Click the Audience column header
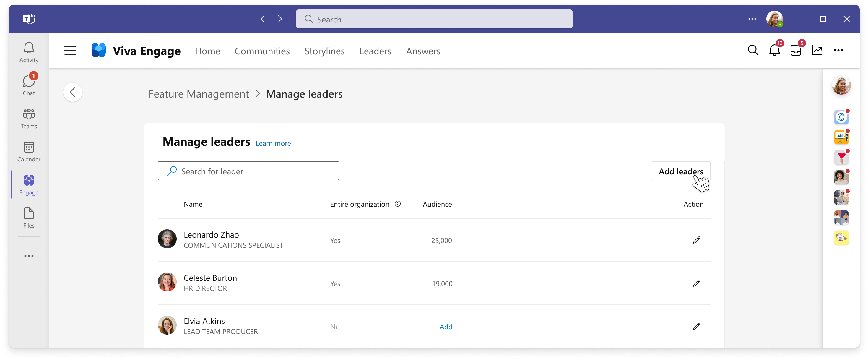Screen dimensions: 868x360 pos(437,204)
